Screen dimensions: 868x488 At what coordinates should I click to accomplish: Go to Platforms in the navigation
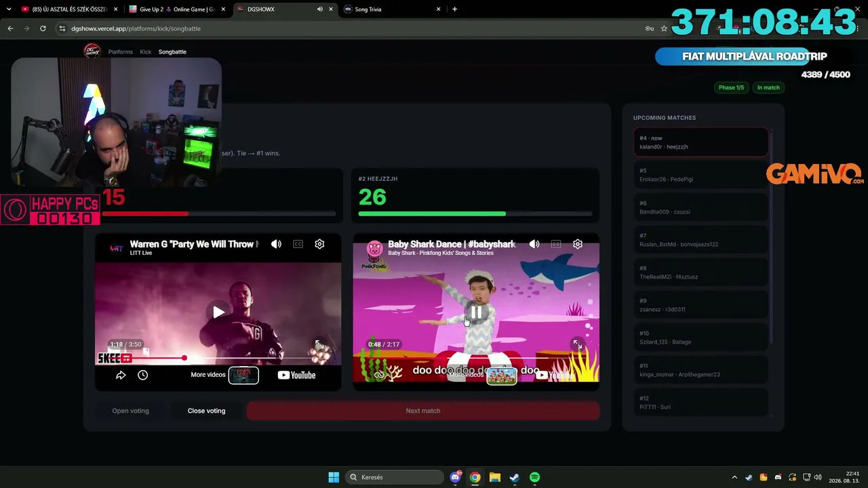click(x=121, y=52)
